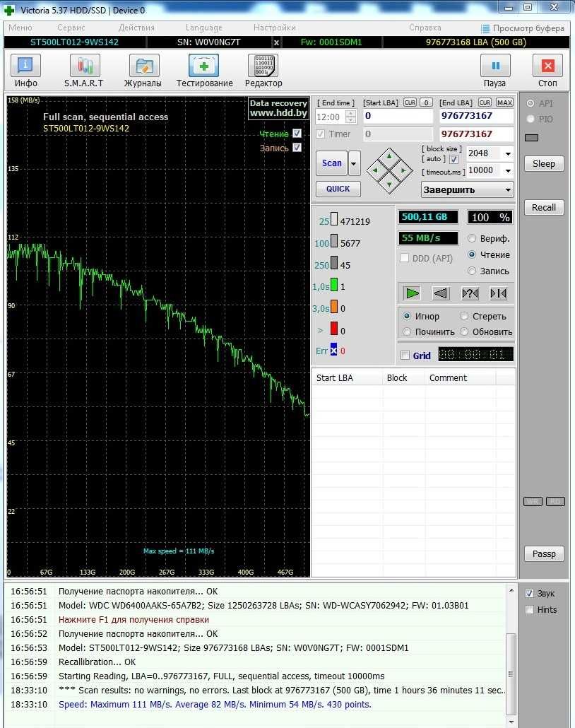Select the Игнор radio option
The width and height of the screenshot is (575, 728).
coord(407,316)
